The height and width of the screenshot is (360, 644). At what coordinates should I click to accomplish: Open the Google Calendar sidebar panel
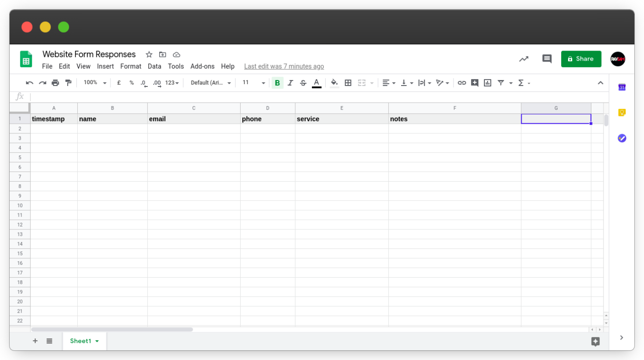click(x=621, y=87)
